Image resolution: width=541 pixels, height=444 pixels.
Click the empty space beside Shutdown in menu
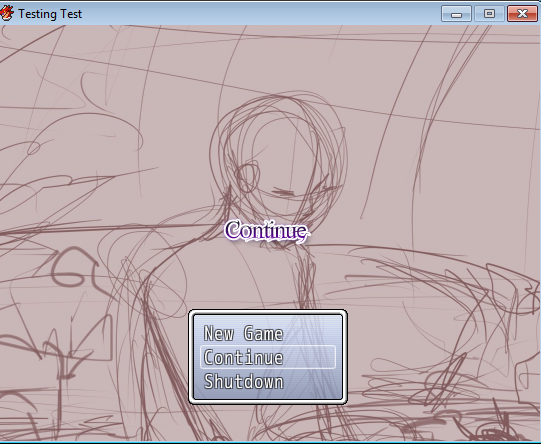tap(311, 382)
